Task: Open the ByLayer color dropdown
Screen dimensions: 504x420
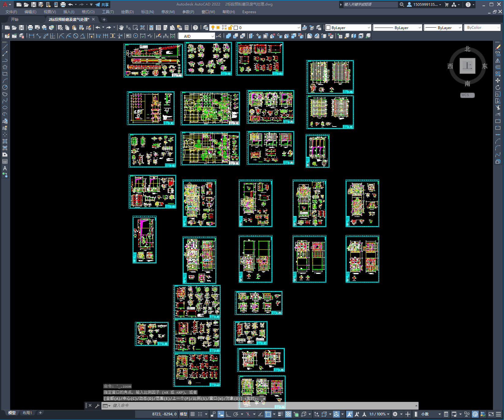Action: tap(369, 28)
